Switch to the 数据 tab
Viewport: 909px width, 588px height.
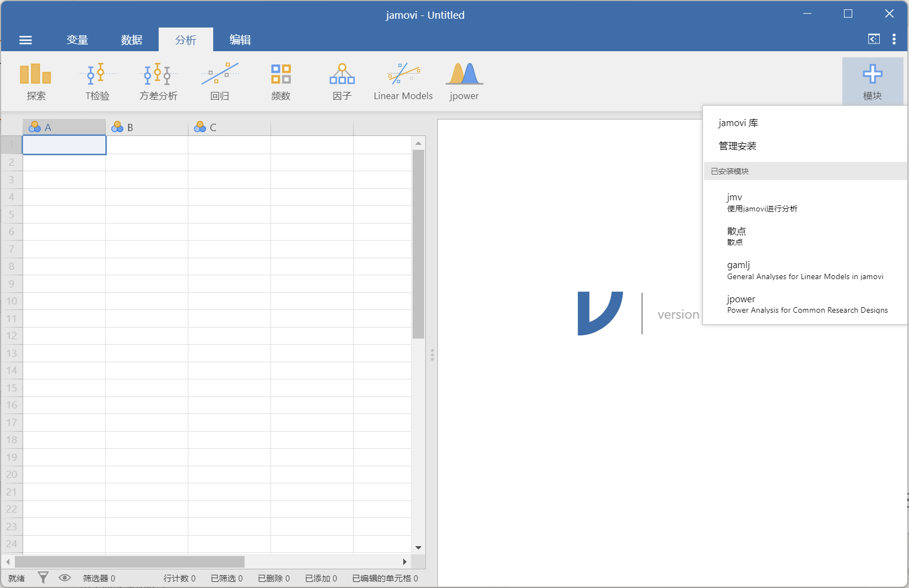click(x=132, y=40)
